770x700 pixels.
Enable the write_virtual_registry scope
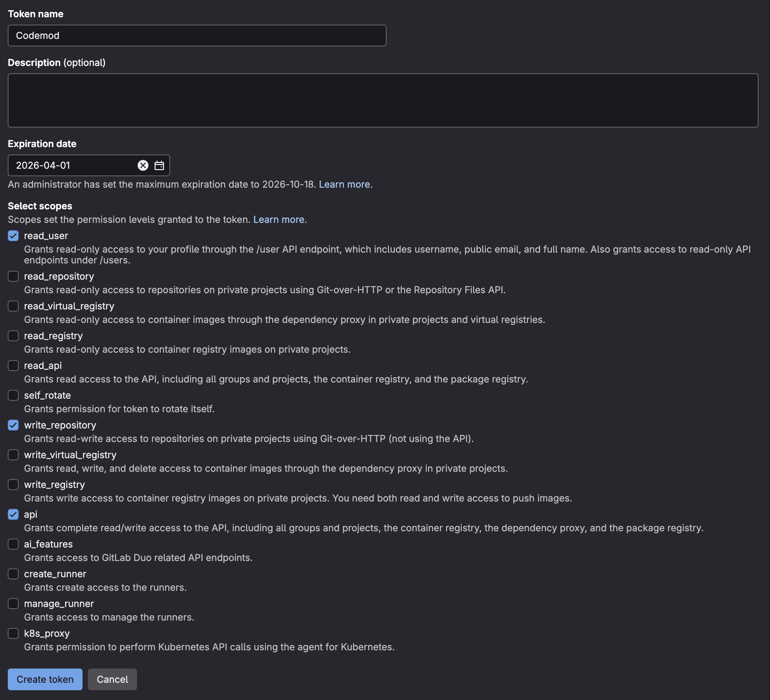(x=13, y=455)
